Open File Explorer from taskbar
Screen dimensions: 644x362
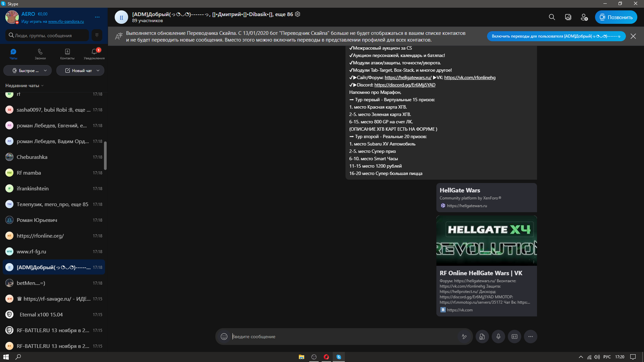coord(301,357)
